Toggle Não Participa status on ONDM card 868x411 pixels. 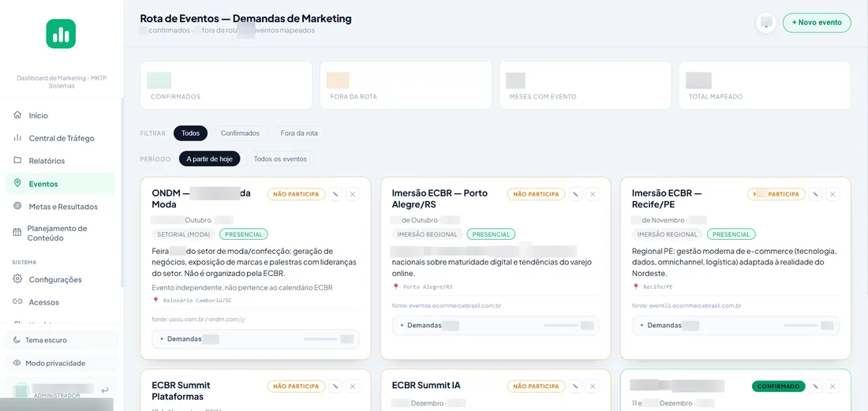click(296, 194)
